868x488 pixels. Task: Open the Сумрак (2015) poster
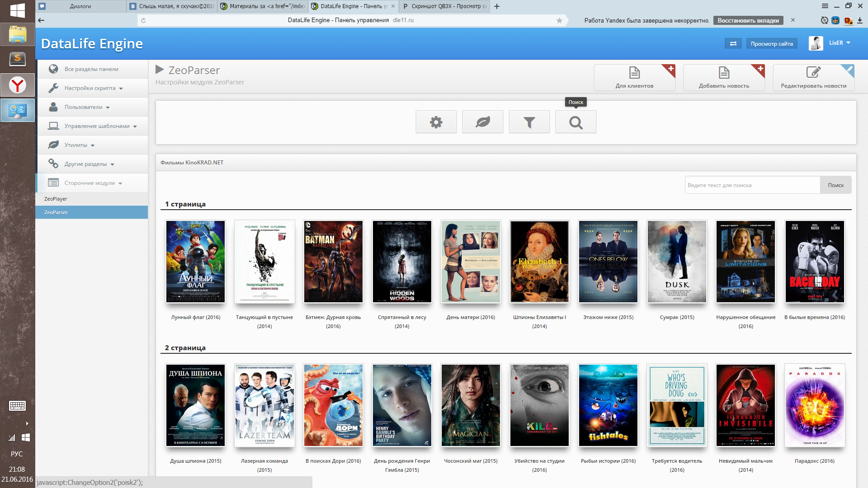pos(677,262)
